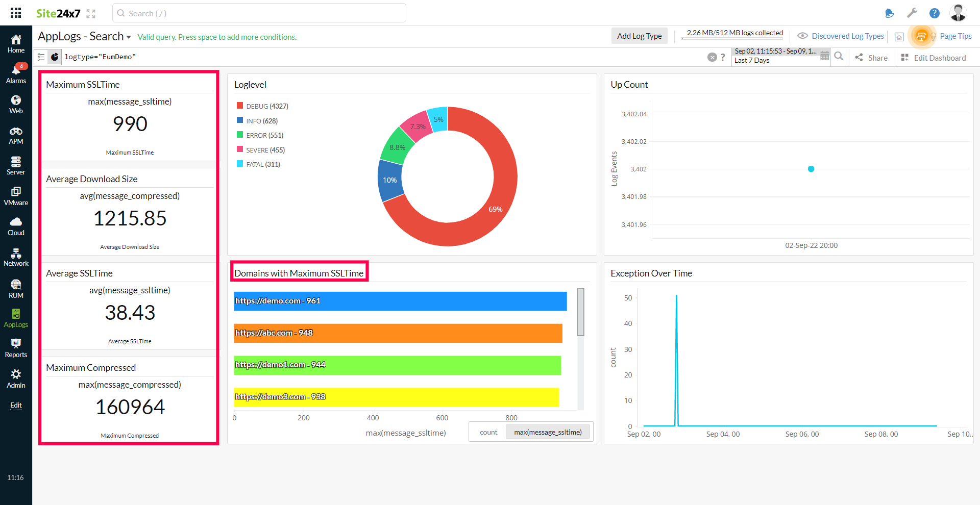Switch to log list view
980x505 pixels.
point(41,57)
